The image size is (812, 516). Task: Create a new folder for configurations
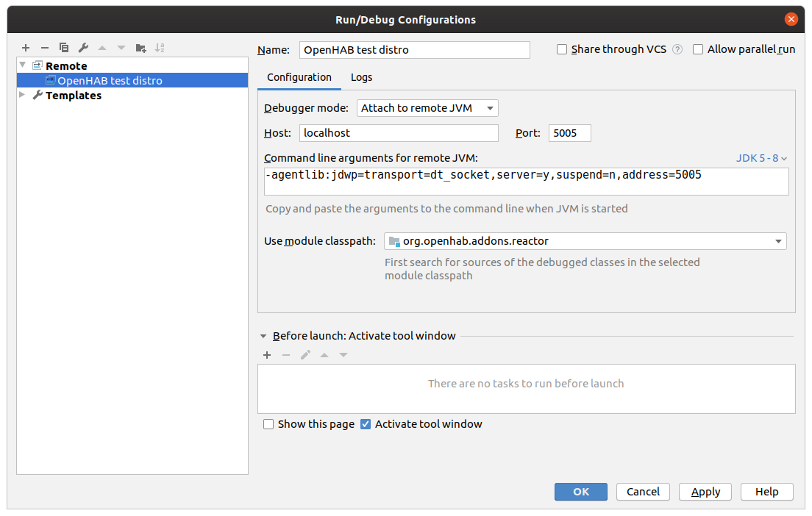[x=140, y=47]
